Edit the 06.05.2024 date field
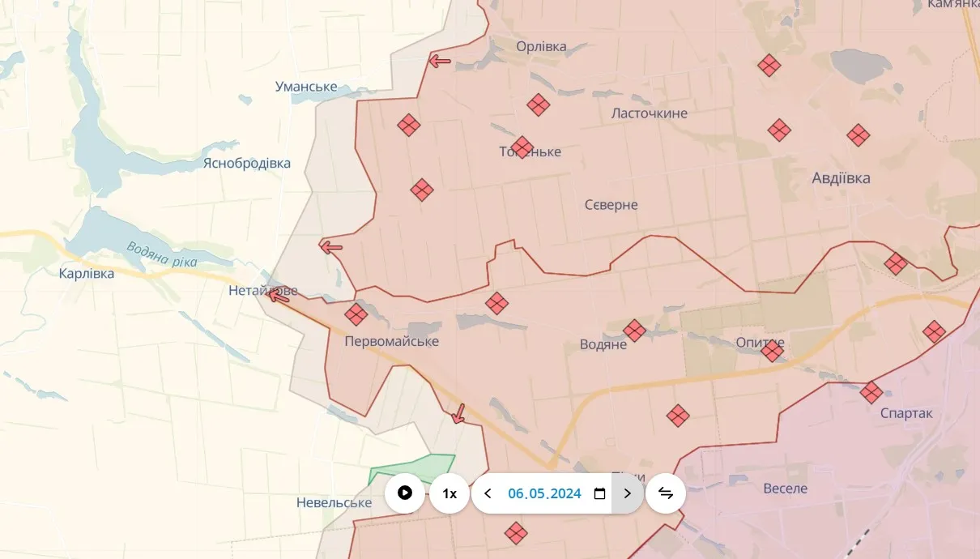The height and width of the screenshot is (559, 980). [545, 493]
